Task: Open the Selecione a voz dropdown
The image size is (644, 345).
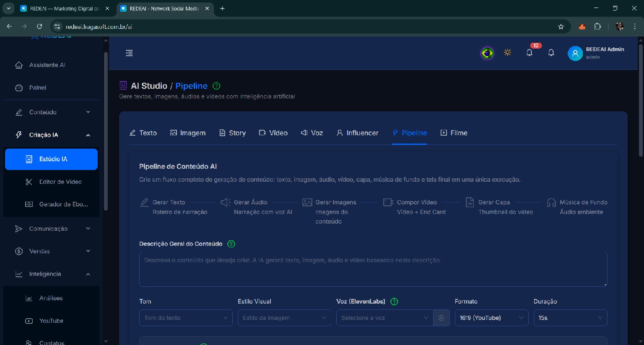Action: [x=384, y=318]
